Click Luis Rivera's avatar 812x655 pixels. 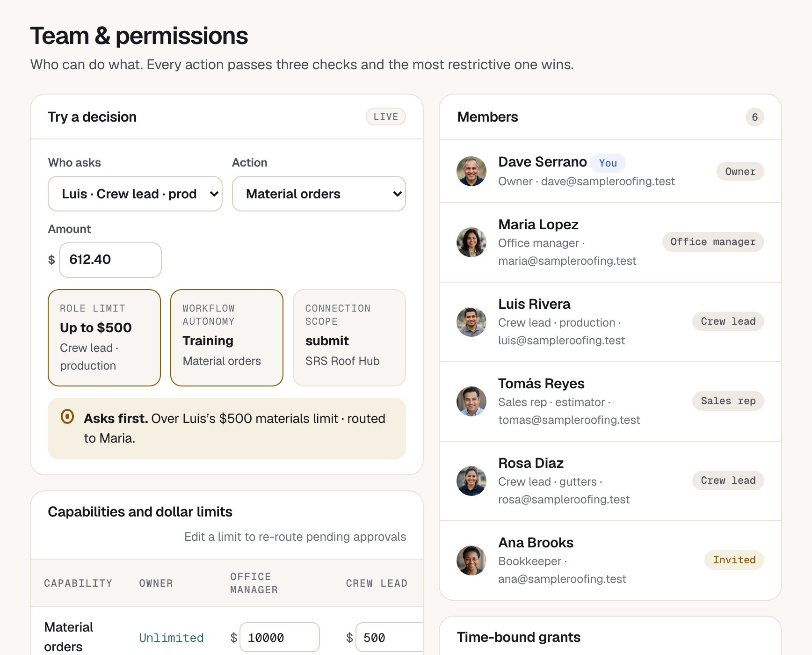pos(471,322)
